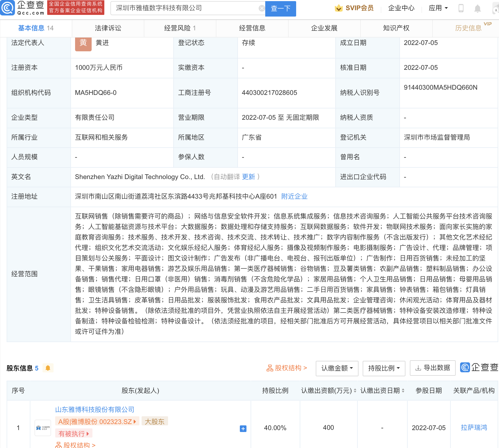Click registration number 440300217028605
The image size is (499, 448).
269,93
